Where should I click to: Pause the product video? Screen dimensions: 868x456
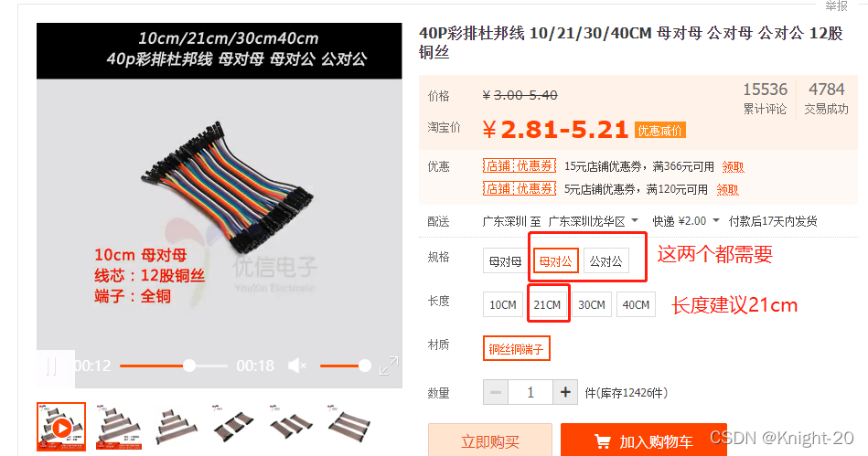pos(52,366)
